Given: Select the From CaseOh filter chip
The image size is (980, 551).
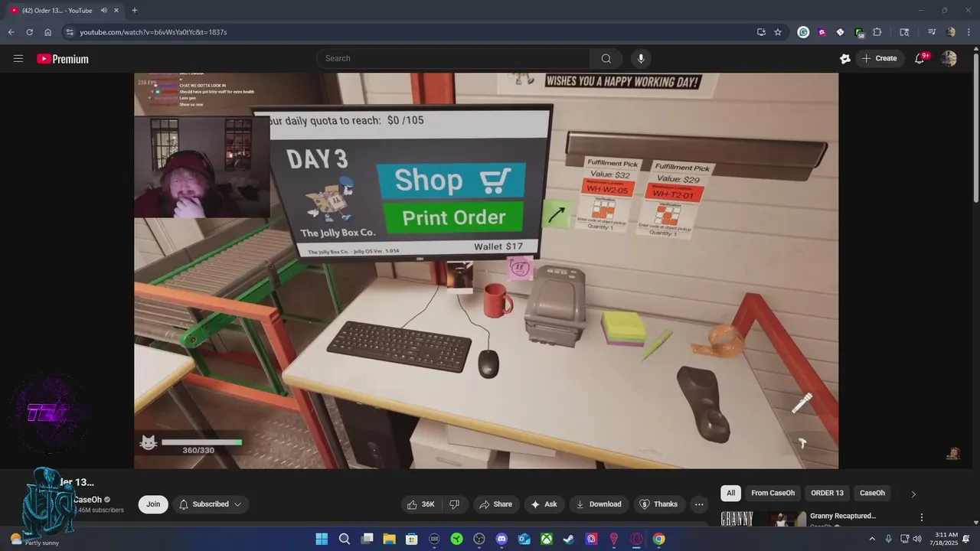Looking at the screenshot, I should pyautogui.click(x=773, y=493).
